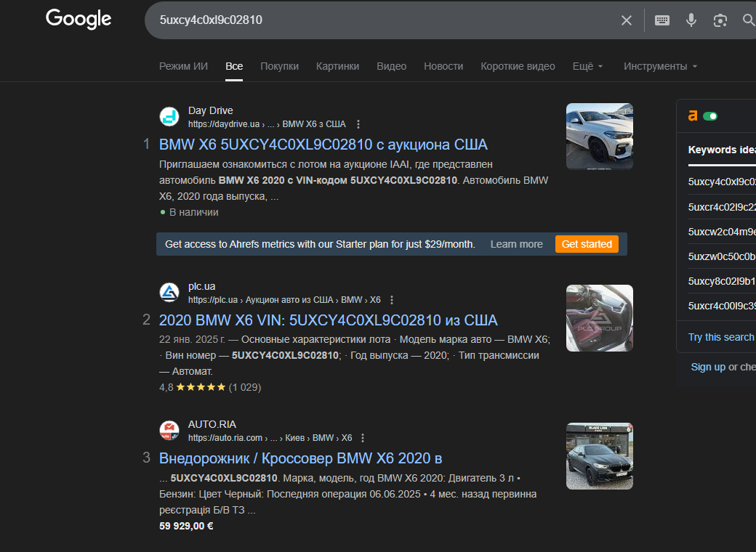Click the Day Drive site favicon
Screen dimensions: 756x552
pyautogui.click(x=169, y=116)
